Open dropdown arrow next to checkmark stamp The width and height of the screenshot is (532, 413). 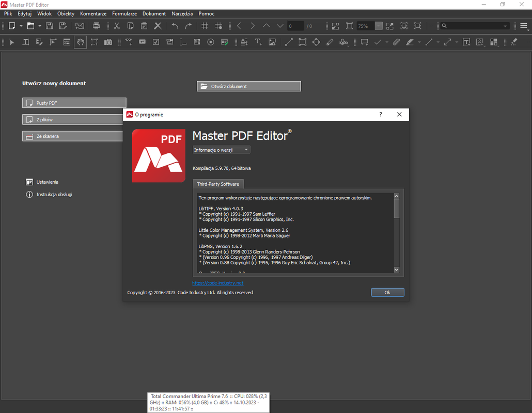(387, 42)
